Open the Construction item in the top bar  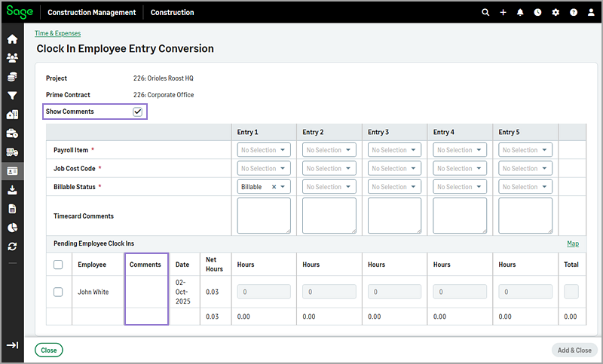coord(173,12)
